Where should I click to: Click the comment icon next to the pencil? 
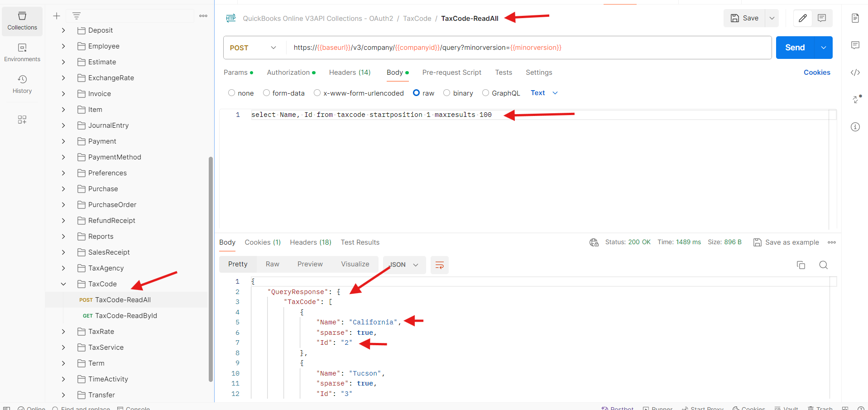[822, 18]
